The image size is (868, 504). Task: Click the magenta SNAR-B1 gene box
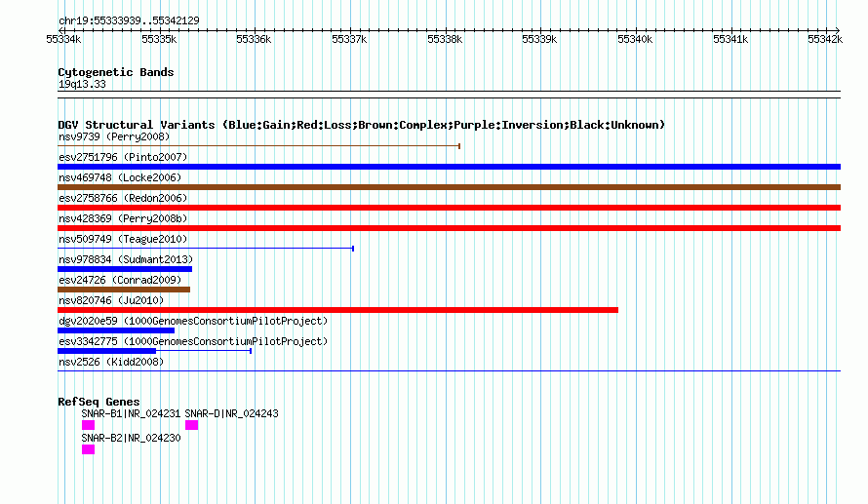pos(88,425)
